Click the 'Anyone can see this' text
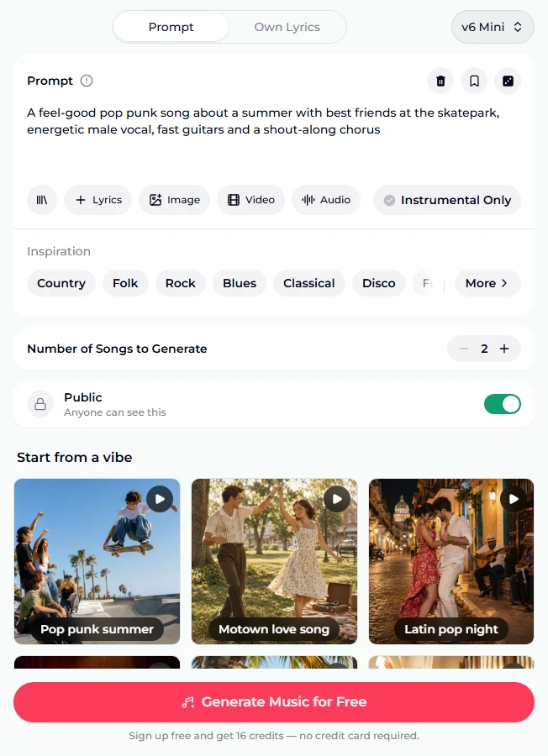Image resolution: width=548 pixels, height=756 pixels. pos(115,412)
